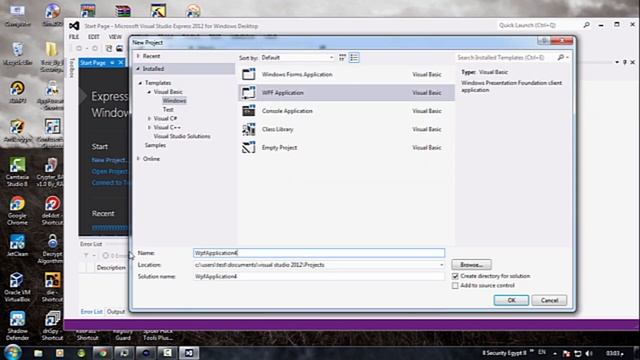Click the Open Project link on Start Page
Screen dimensions: 640x360
tap(109, 171)
